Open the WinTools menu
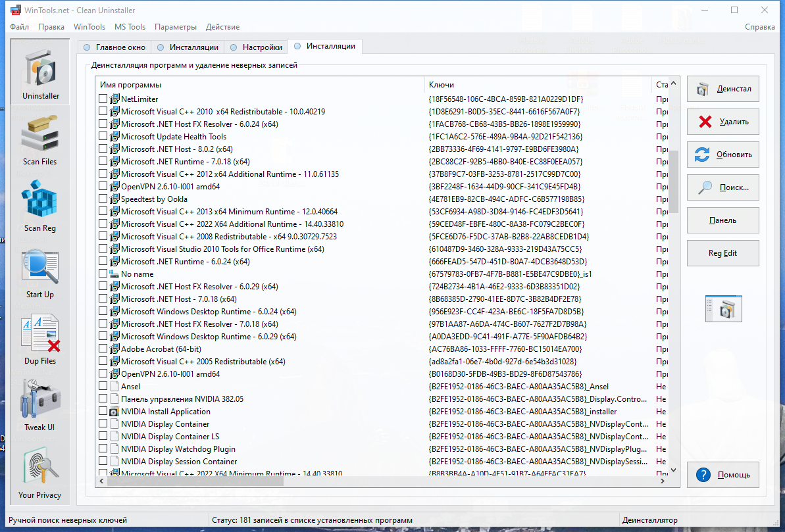This screenshot has height=532, width=785. point(89,27)
